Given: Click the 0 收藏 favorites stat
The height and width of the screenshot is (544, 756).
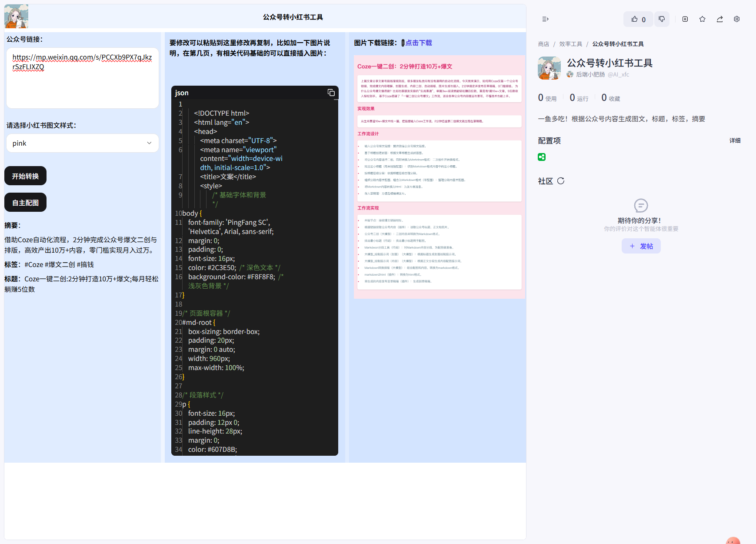Looking at the screenshot, I should point(611,98).
